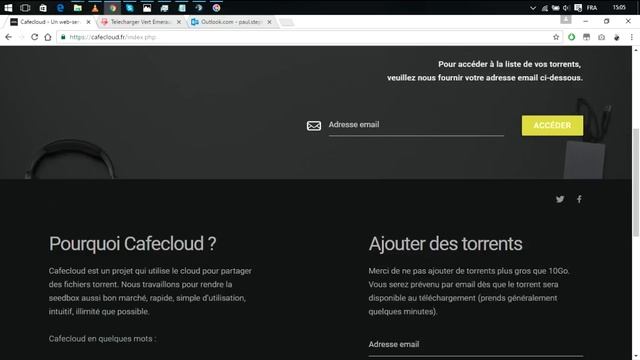Open Task View in the taskbar
The width and height of the screenshot is (640, 360).
click(25, 7)
